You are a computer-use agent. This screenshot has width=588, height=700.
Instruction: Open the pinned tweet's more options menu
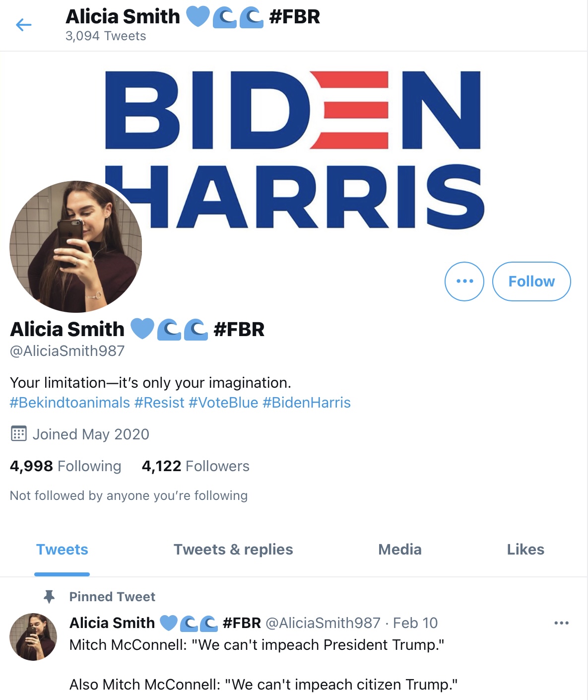561,623
